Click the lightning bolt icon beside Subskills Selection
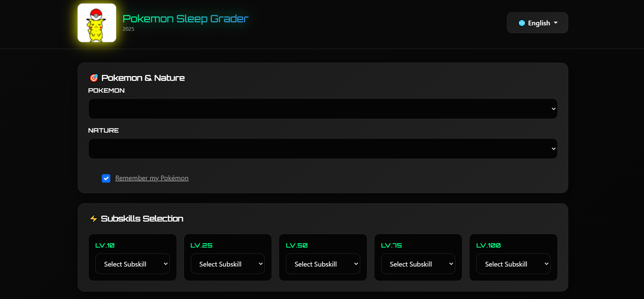Screen dimensions: 644x299 click(94, 219)
